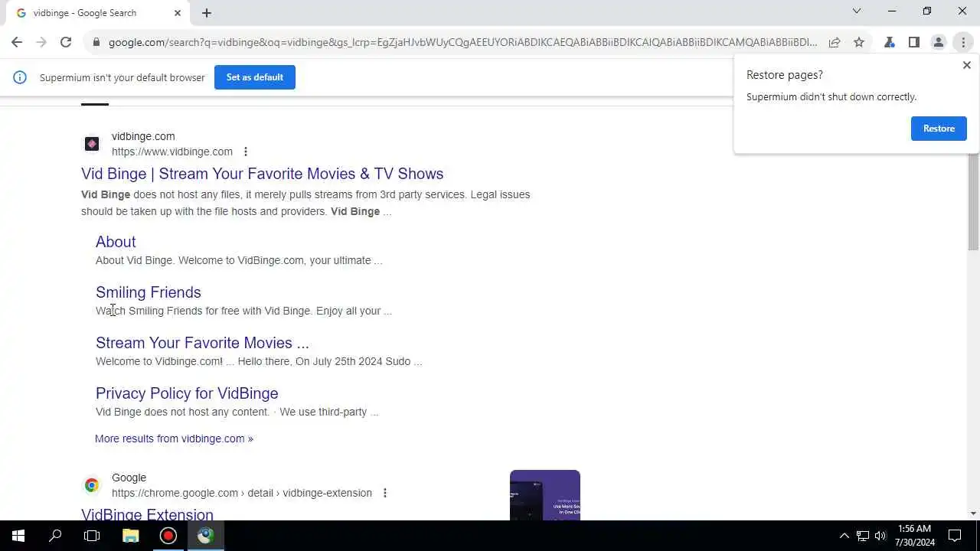Bookmark this tab with star icon
This screenshot has width=980, height=551.
pos(859,42)
